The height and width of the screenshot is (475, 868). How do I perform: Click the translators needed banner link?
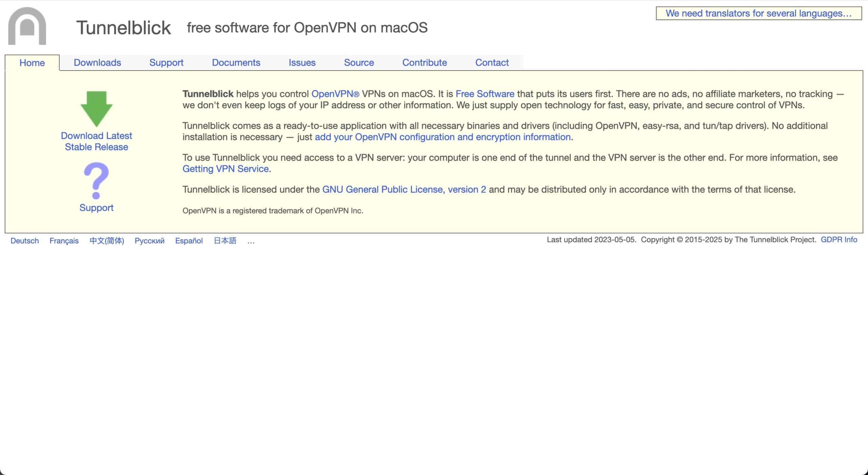click(x=759, y=14)
